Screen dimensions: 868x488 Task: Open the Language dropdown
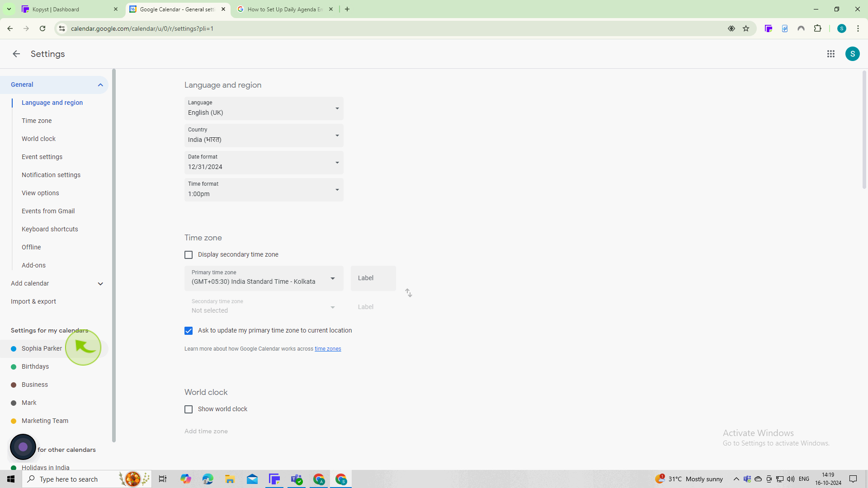coord(264,108)
